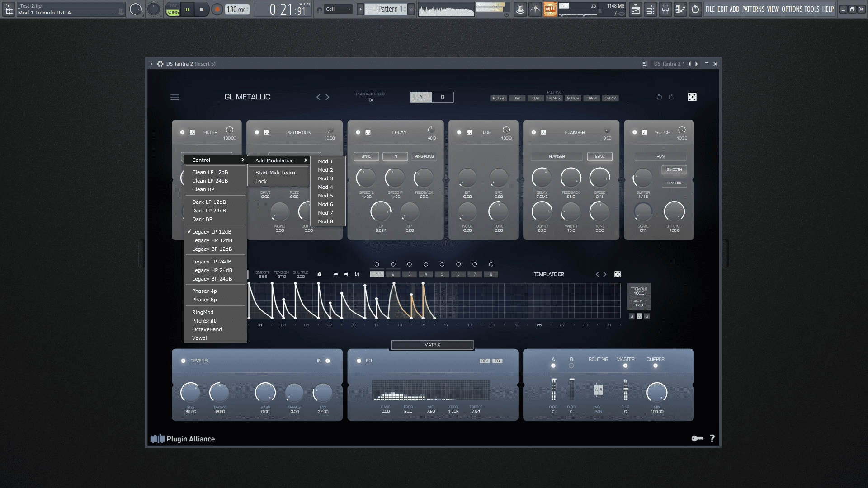Switch to preset slot B
This screenshot has height=488, width=868.
[443, 97]
